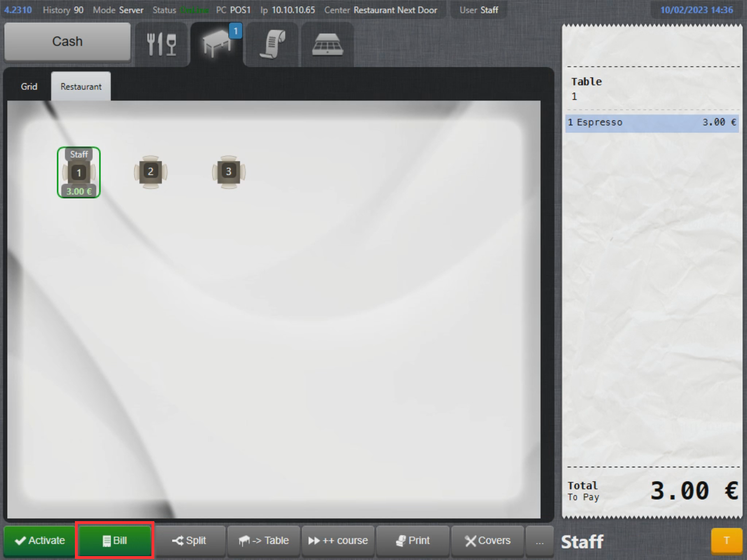Switch to the Grid tab
The width and height of the screenshot is (747, 560).
pyautogui.click(x=29, y=87)
